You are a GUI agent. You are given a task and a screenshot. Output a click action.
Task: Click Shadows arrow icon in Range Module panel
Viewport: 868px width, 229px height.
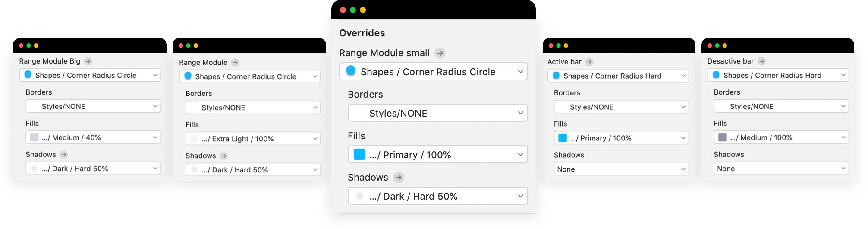pyautogui.click(x=223, y=156)
